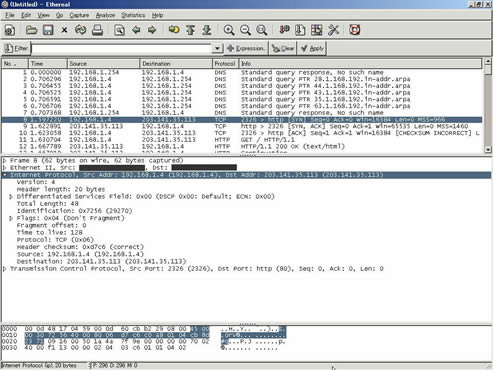Screen dimensions: 493x370
Task: Go forward with the right green arrow
Action: coord(152,30)
